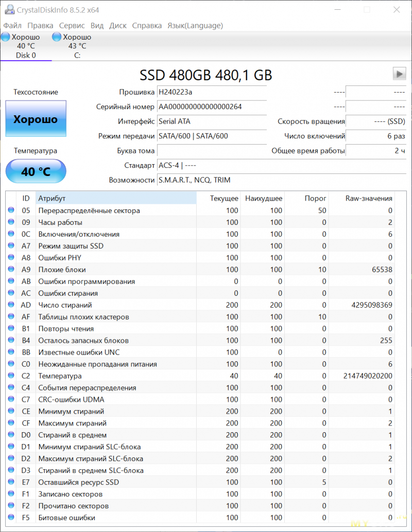Click the status dot for attribute 0C
412x532 pixels.
click(x=11, y=234)
